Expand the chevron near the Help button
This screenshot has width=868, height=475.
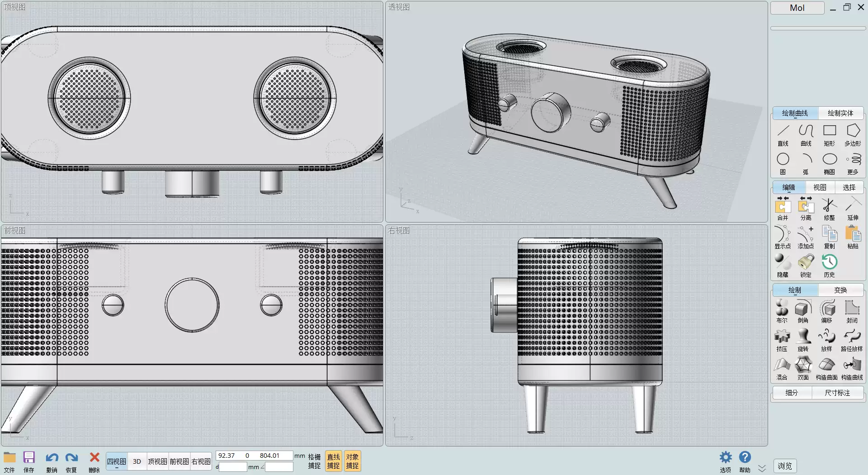tap(761, 467)
